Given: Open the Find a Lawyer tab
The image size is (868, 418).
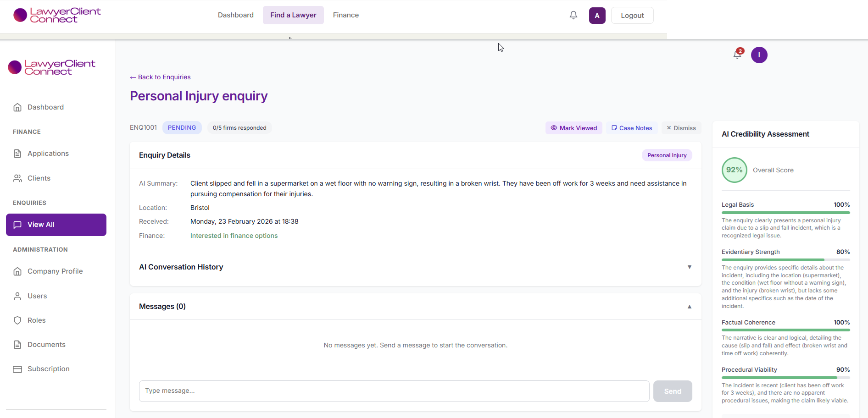Looking at the screenshot, I should [293, 15].
